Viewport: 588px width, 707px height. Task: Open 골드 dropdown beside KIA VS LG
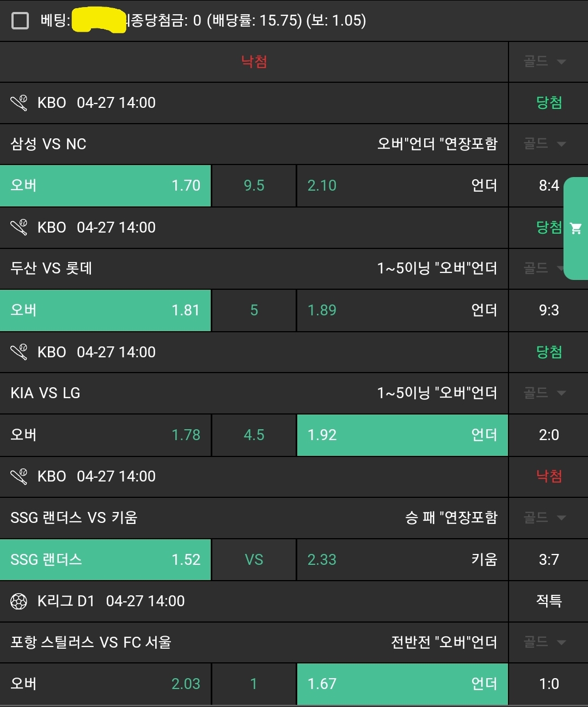click(544, 393)
